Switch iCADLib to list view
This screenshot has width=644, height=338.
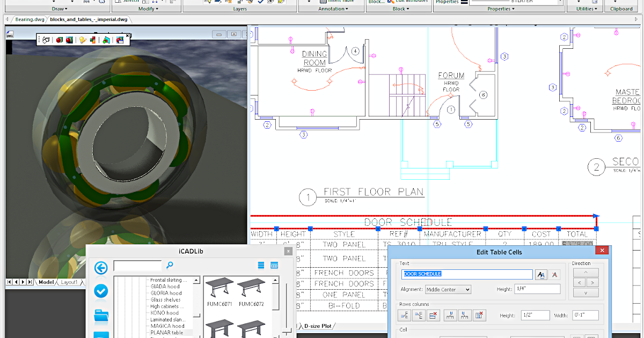tap(261, 265)
